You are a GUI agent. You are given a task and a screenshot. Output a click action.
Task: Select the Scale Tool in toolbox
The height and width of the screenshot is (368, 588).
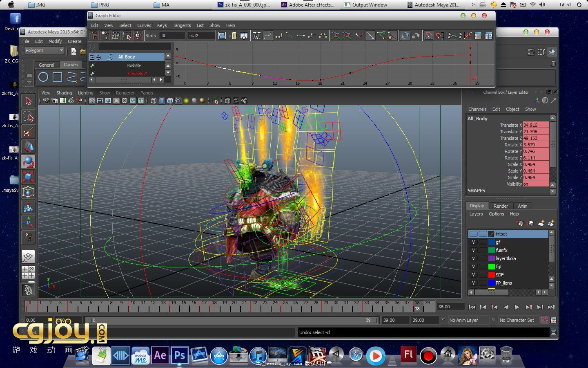(28, 177)
